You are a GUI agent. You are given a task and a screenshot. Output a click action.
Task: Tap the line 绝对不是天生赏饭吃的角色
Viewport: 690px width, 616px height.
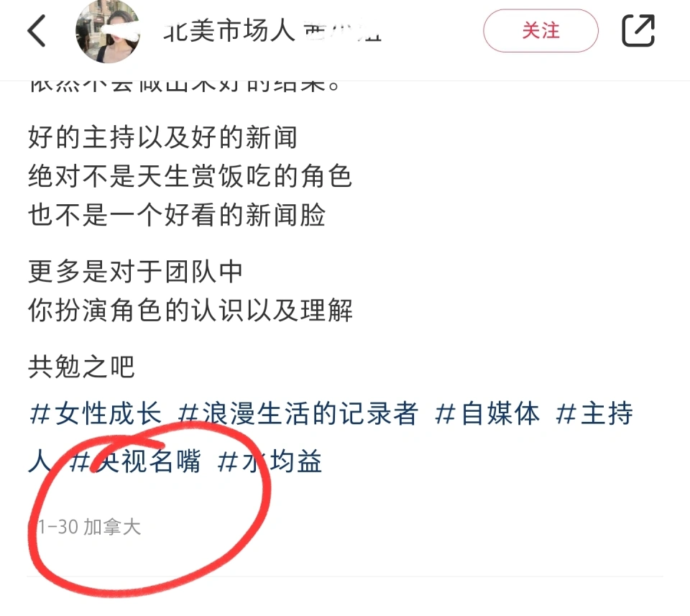coord(190,175)
